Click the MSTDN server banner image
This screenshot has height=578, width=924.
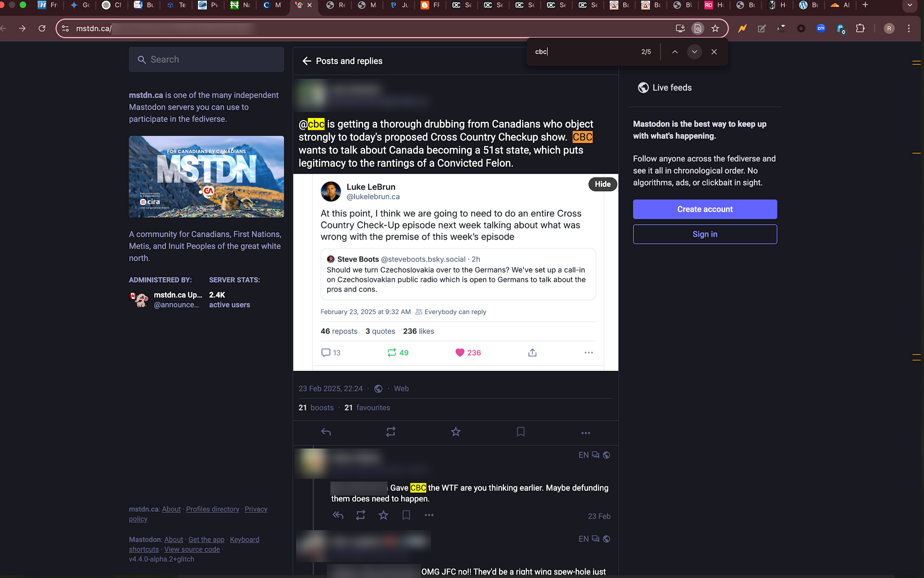tap(206, 176)
